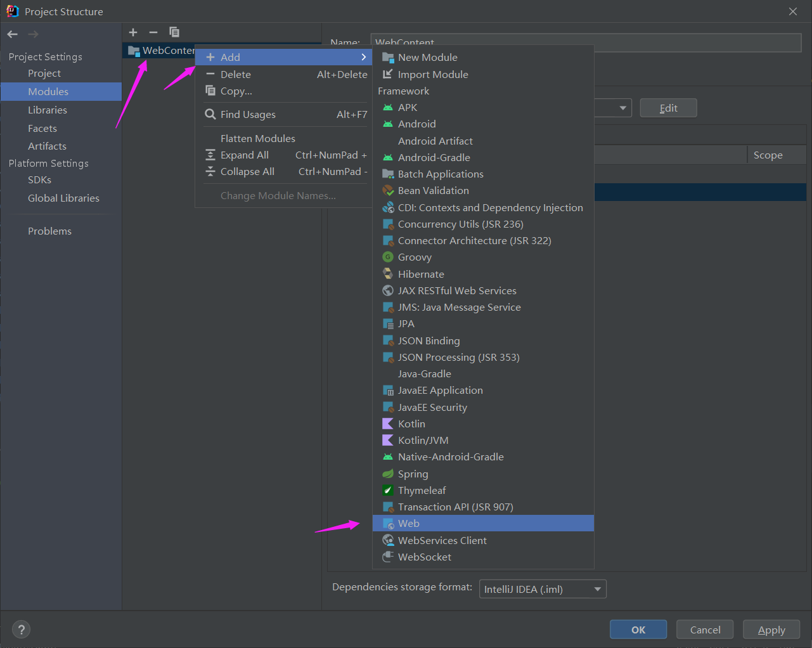This screenshot has height=648, width=812.
Task: Open Artifacts settings section
Action: [61, 146]
